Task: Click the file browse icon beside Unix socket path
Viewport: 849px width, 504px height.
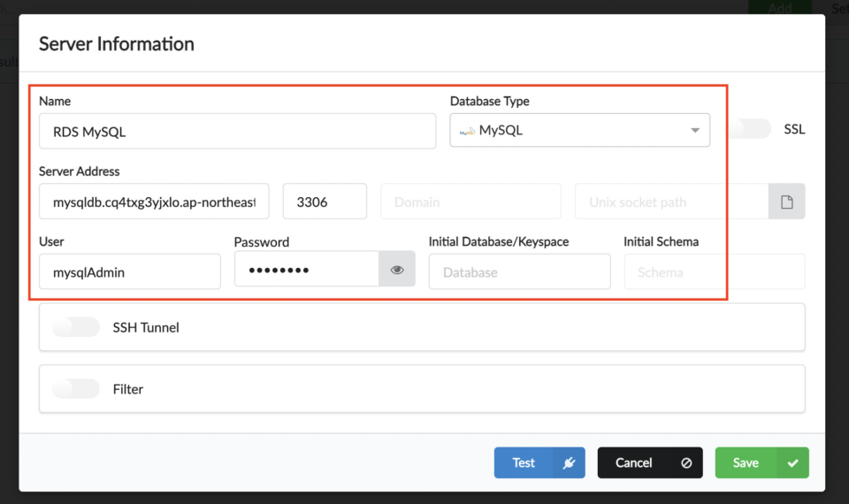Action: pyautogui.click(x=786, y=202)
